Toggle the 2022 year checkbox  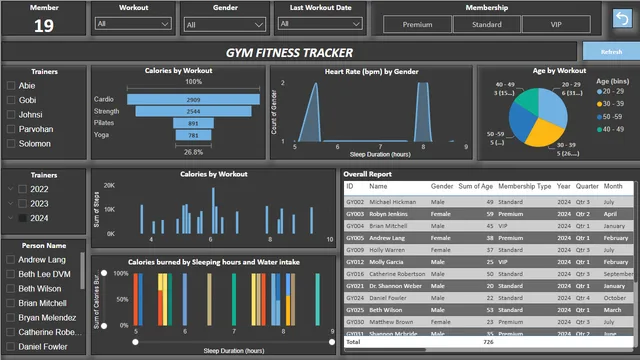[23, 189]
